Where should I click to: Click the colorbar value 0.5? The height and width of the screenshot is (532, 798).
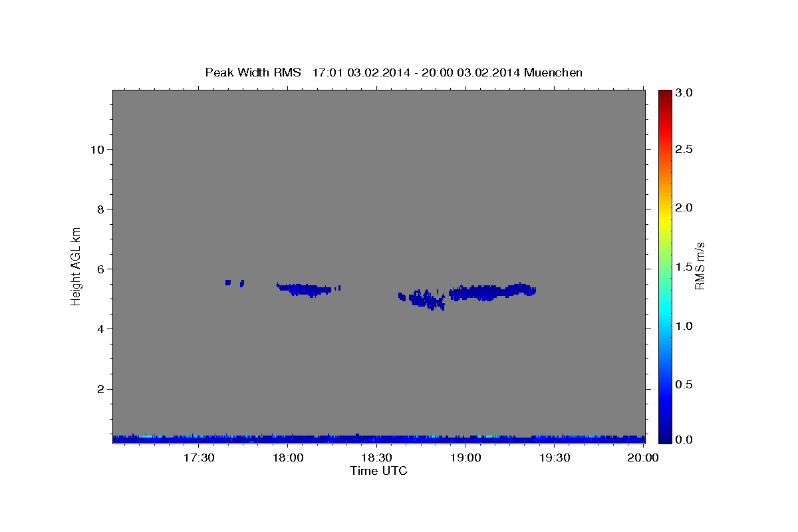(685, 384)
